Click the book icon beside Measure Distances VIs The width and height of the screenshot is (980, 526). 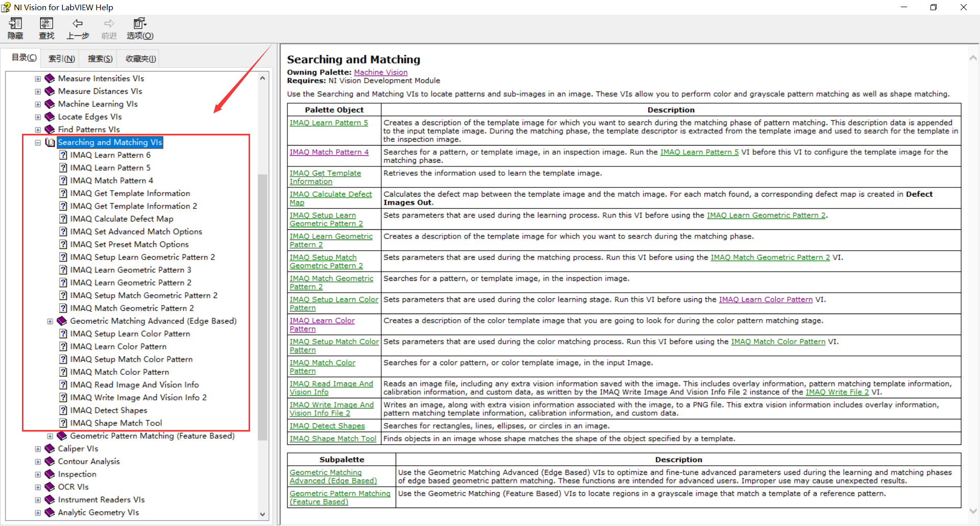(50, 91)
